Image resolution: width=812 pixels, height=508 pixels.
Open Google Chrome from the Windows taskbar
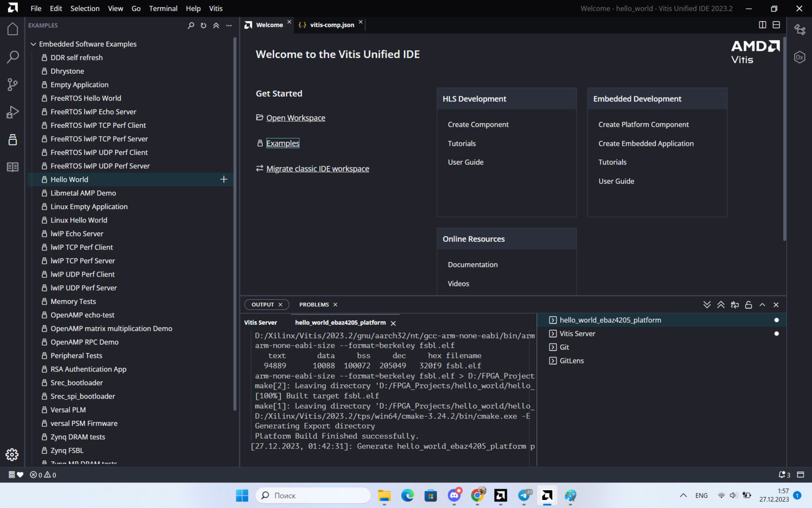tap(477, 495)
